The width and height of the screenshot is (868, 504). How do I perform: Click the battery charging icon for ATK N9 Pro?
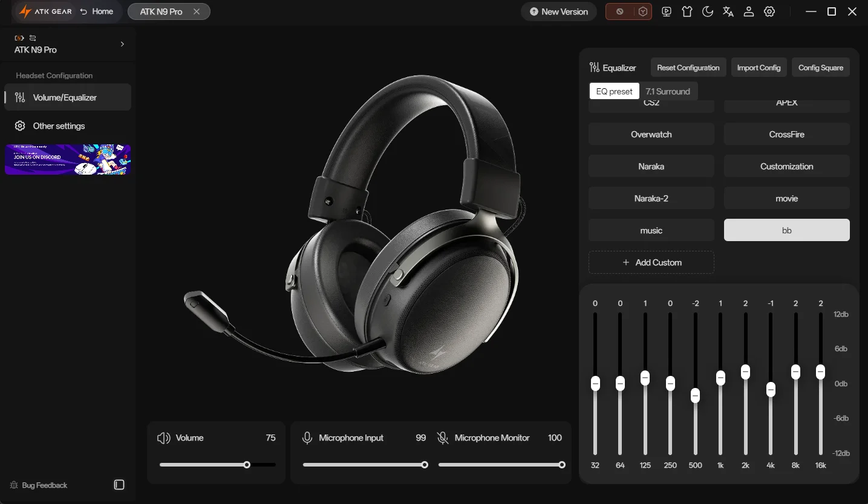19,38
